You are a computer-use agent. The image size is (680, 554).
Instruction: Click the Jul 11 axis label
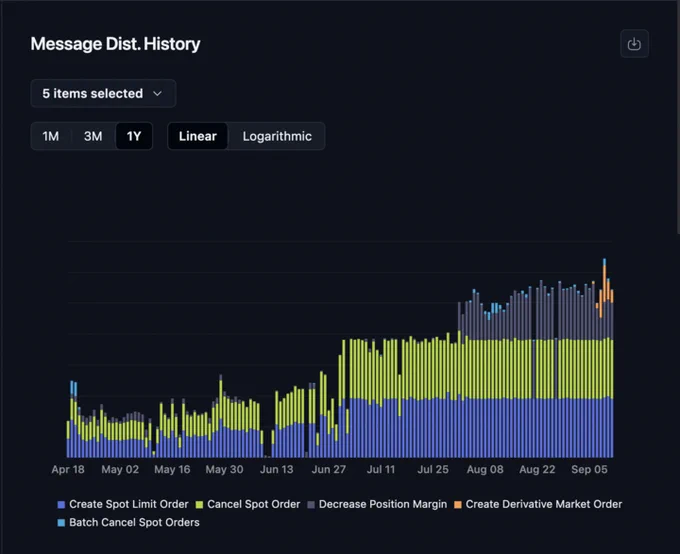point(381,469)
